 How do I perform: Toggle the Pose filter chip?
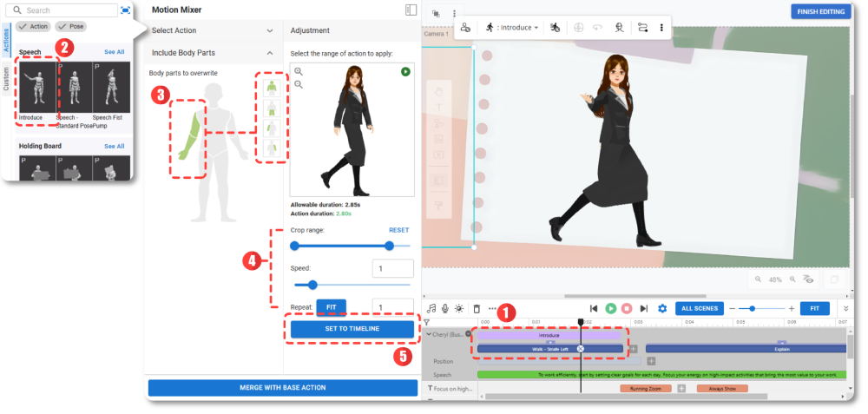[70, 27]
